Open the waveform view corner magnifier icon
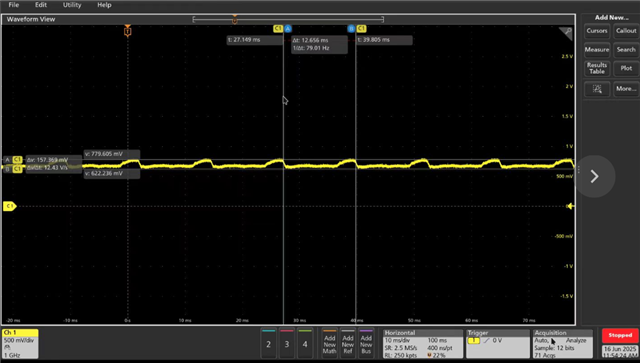This screenshot has height=363, width=640. (x=566, y=33)
